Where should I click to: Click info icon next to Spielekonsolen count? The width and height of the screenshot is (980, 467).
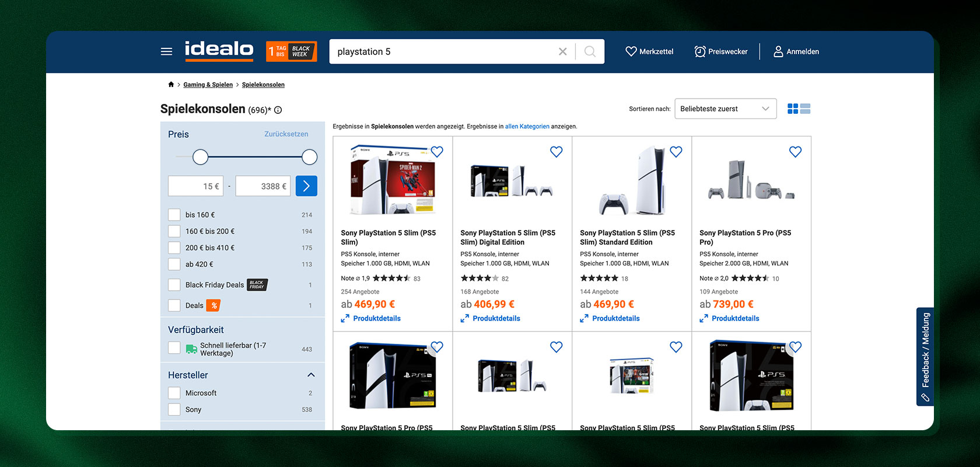coord(278,110)
